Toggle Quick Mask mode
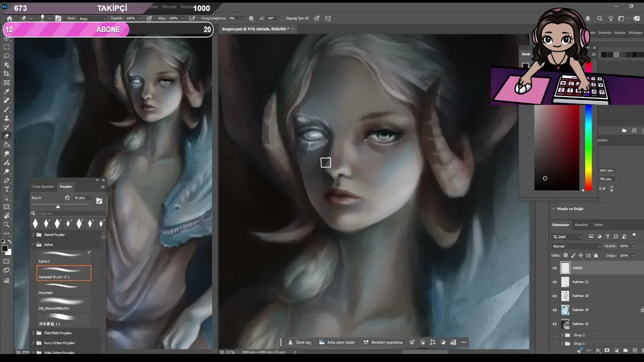Image resolution: width=644 pixels, height=362 pixels. pos(7,261)
